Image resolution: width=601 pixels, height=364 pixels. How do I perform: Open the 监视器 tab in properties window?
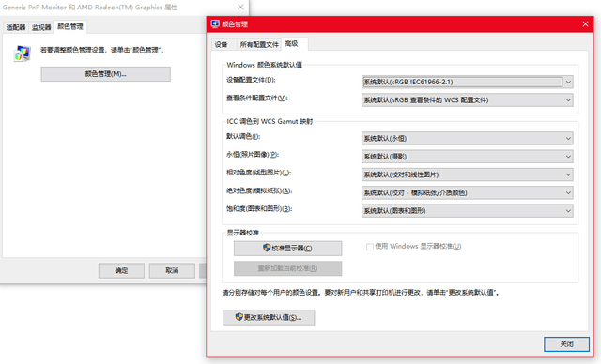pos(41,27)
